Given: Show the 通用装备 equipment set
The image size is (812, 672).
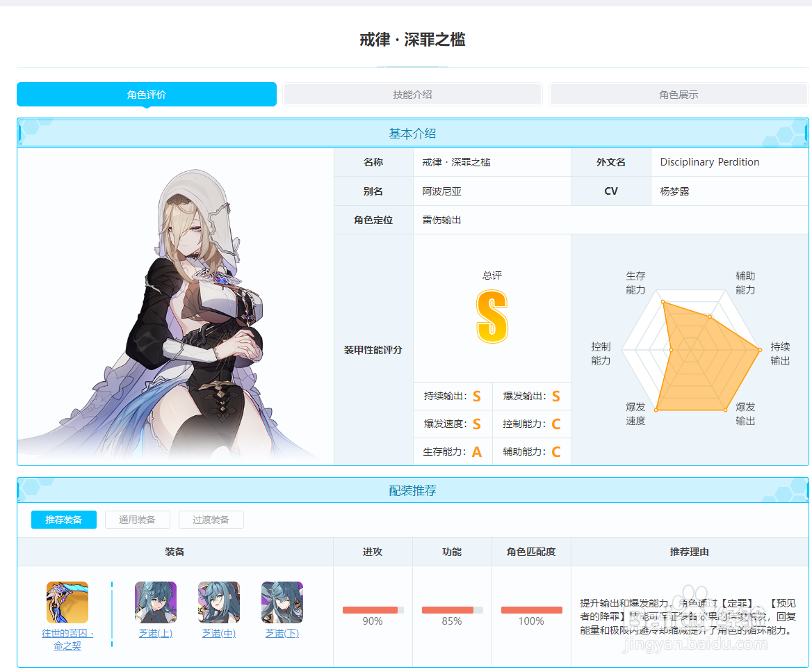Looking at the screenshot, I should tap(137, 520).
